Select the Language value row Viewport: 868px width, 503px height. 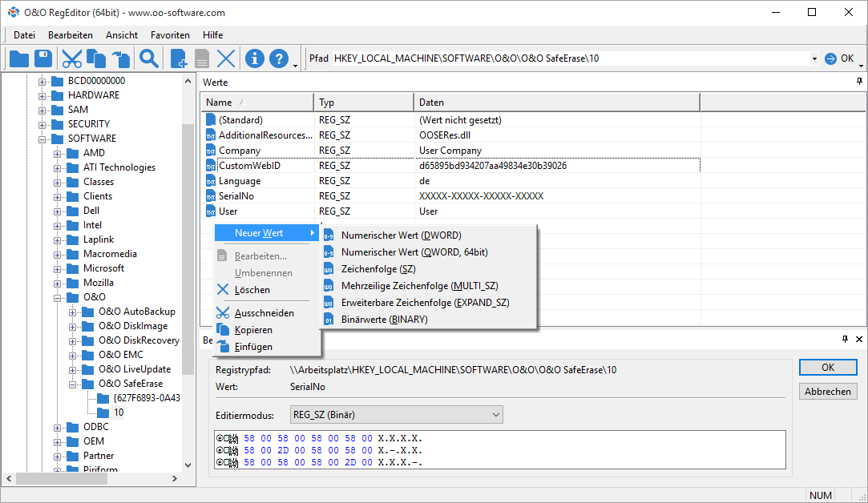click(452, 181)
